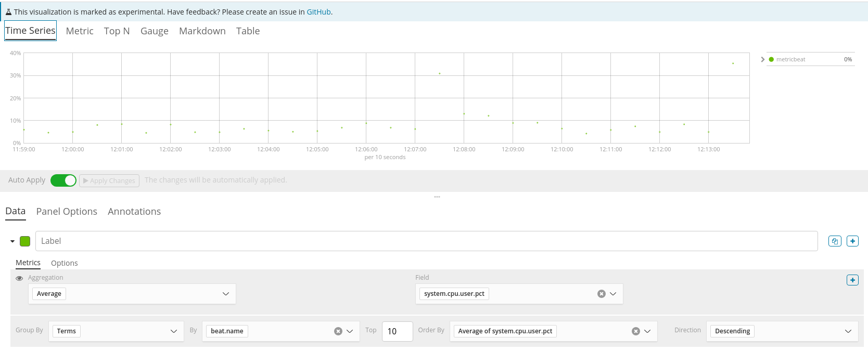Add a new series with plus icon
The width and height of the screenshot is (868, 351).
852,241
